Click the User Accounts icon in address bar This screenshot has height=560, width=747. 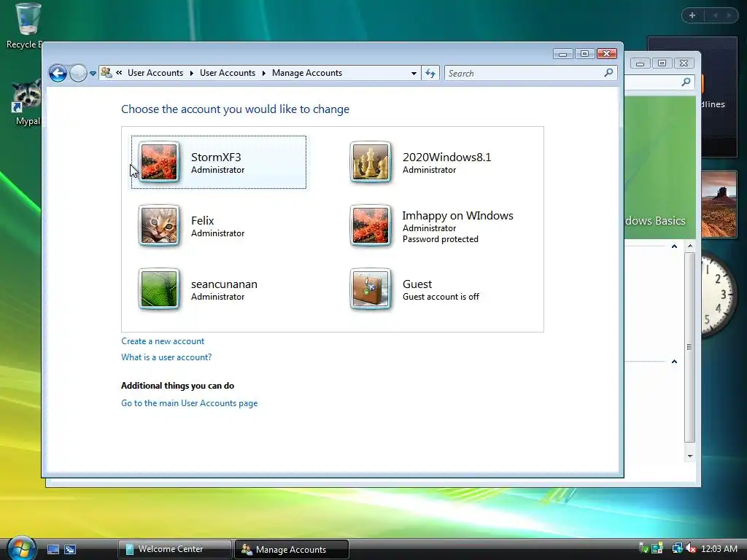[107, 73]
